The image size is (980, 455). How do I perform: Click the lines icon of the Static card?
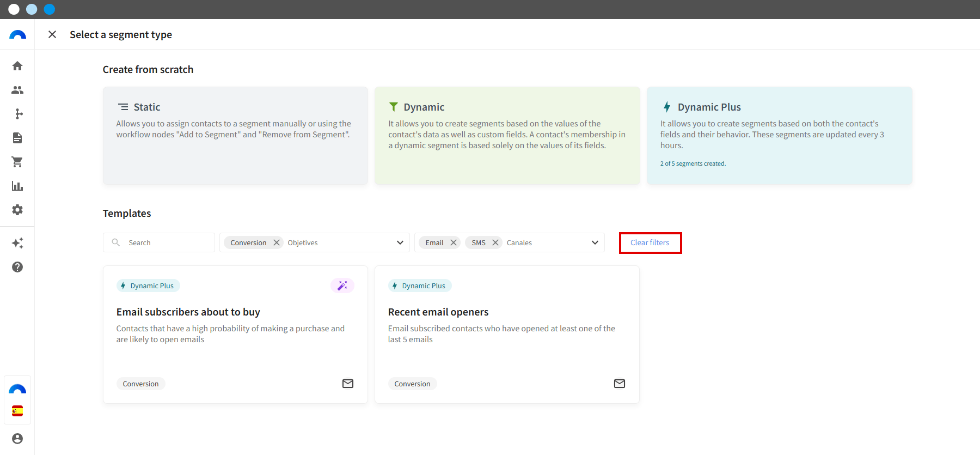click(x=124, y=107)
